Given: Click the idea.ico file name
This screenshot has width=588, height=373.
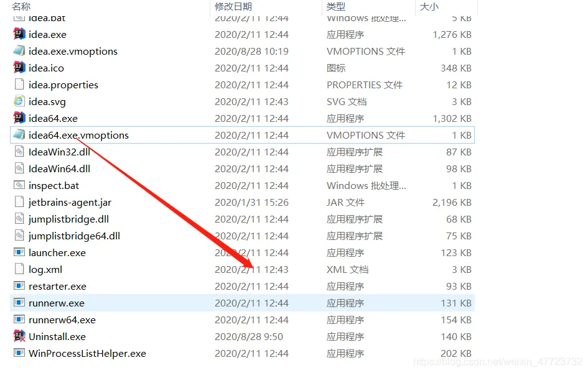Looking at the screenshot, I should [46, 68].
